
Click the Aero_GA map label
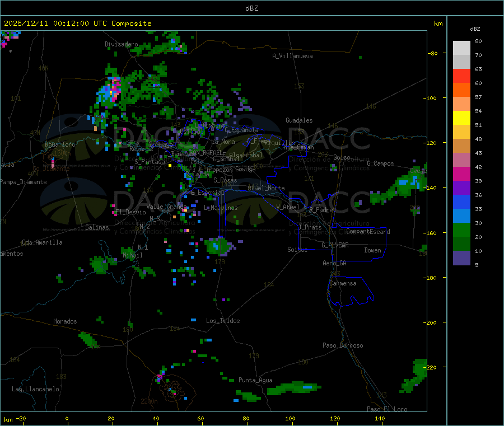[x=334, y=263]
